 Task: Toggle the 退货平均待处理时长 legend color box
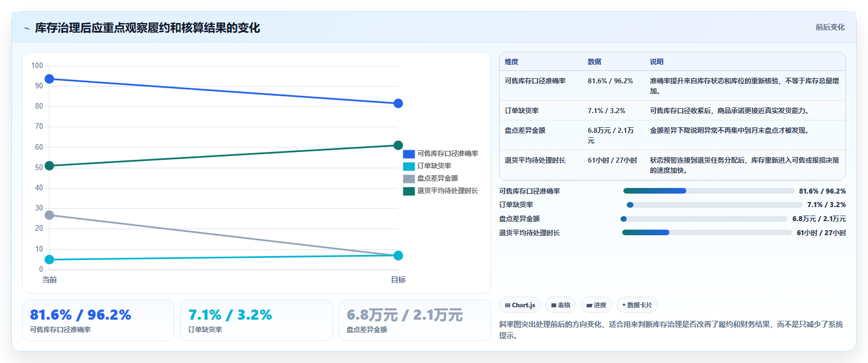pos(408,191)
